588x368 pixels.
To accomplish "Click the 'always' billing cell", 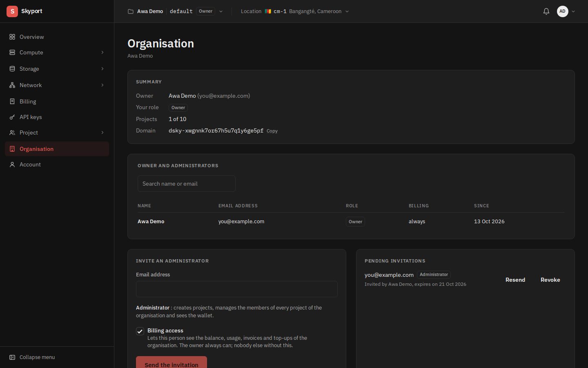I will (x=417, y=221).
